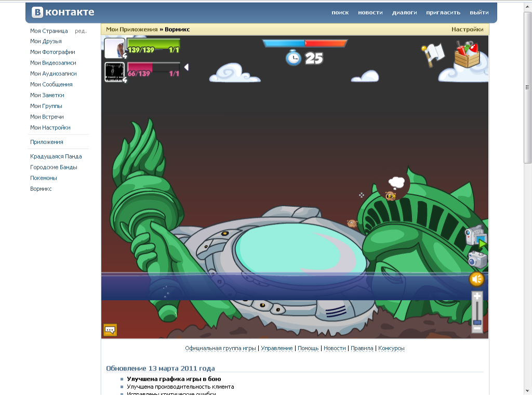Click the white thought bubble
The image size is (532, 399).
pyautogui.click(x=396, y=183)
